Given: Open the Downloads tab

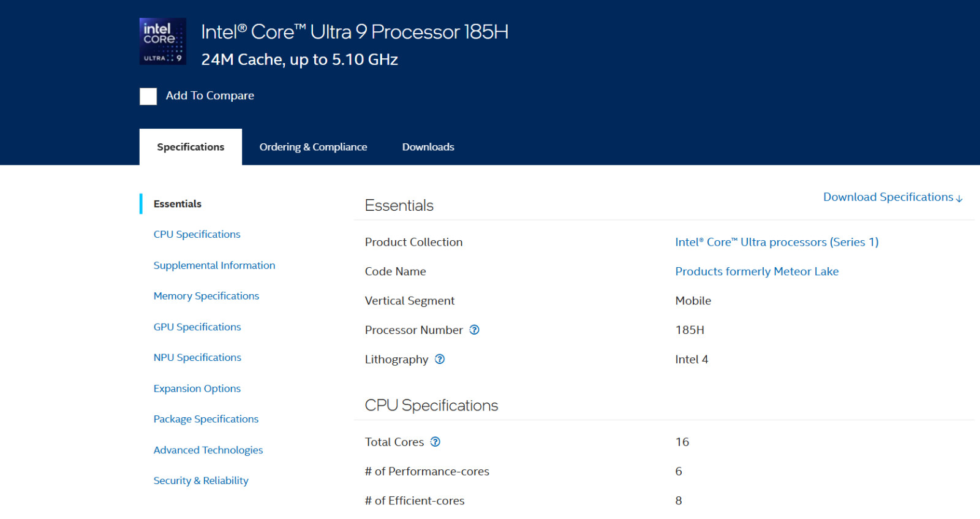Looking at the screenshot, I should 428,147.
